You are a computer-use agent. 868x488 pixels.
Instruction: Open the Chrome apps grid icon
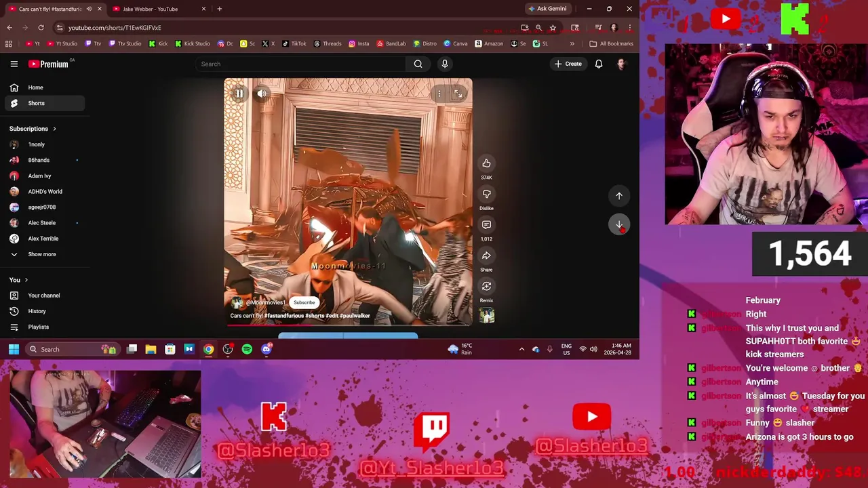8,43
